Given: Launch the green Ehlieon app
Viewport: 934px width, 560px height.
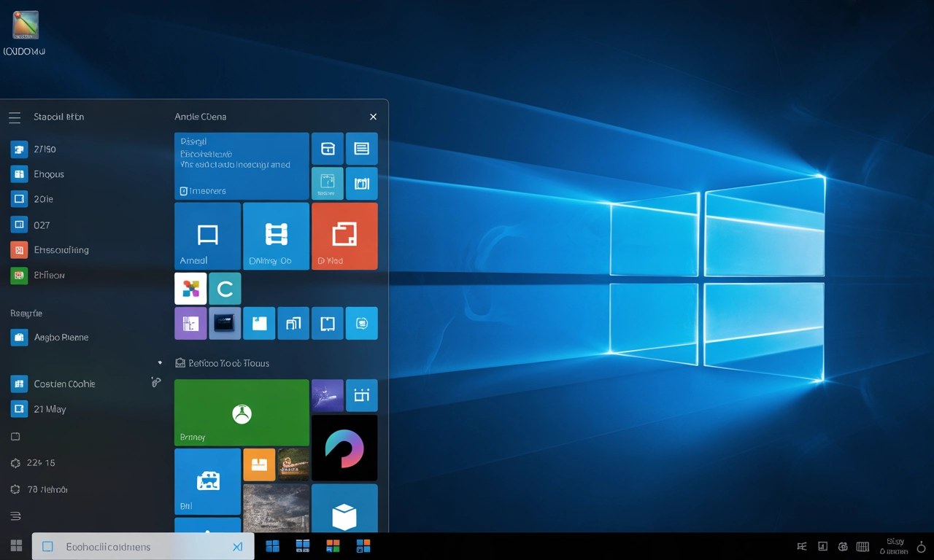Looking at the screenshot, I should coord(38,275).
